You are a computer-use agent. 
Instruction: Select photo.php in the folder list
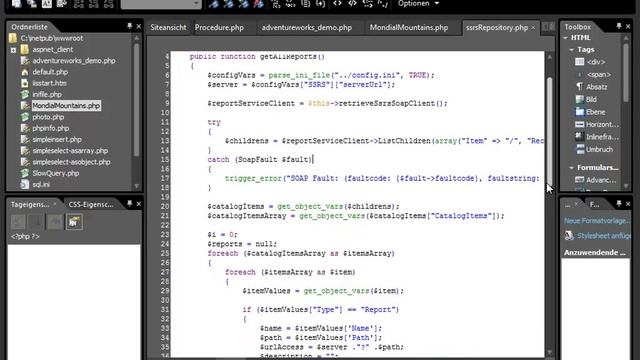coord(48,117)
